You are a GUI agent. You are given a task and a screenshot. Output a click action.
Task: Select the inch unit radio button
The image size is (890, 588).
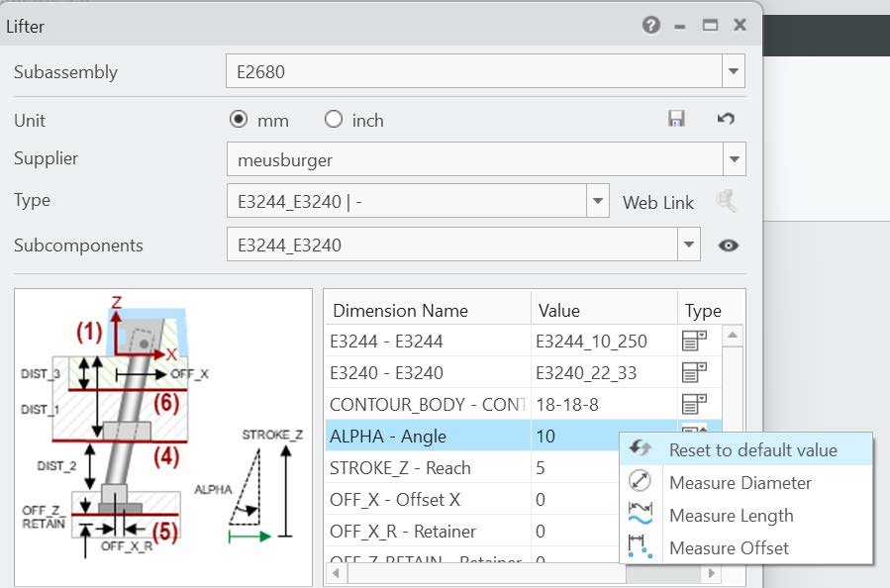(x=334, y=120)
